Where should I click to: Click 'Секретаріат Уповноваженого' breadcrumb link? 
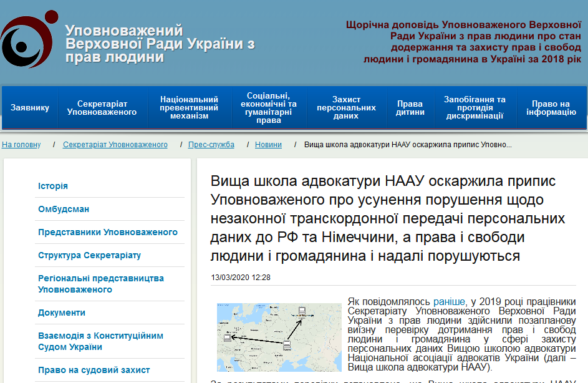coord(115,145)
